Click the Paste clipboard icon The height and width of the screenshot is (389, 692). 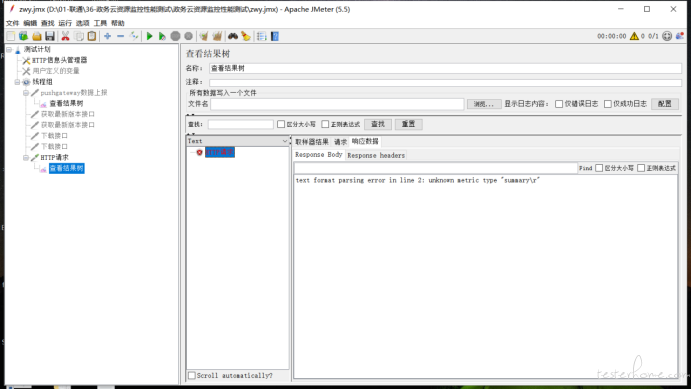coord(92,36)
